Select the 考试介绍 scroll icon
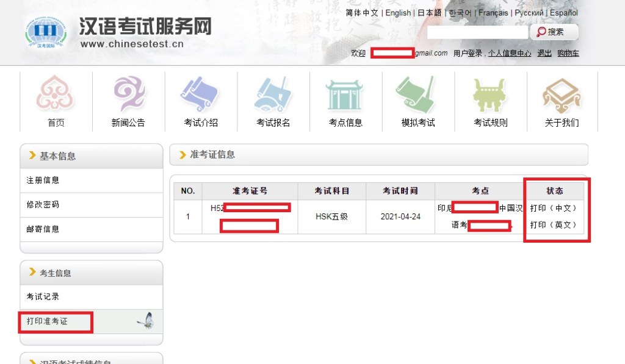 pyautogui.click(x=200, y=95)
